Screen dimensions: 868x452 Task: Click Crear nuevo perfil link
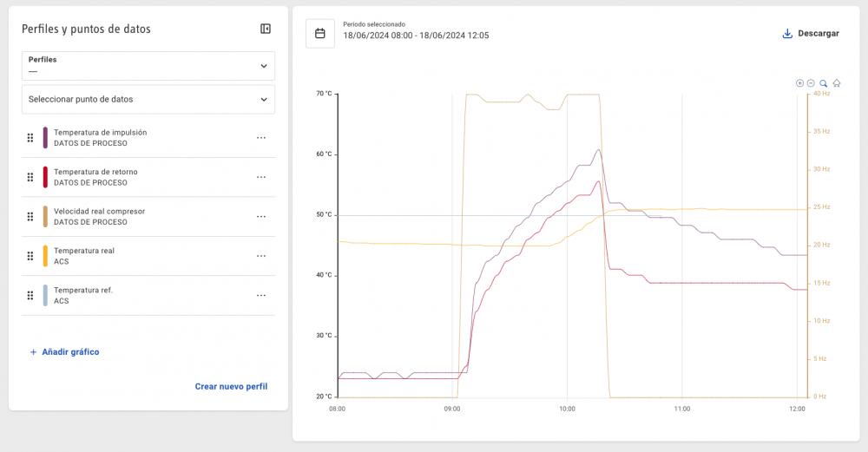click(x=231, y=387)
